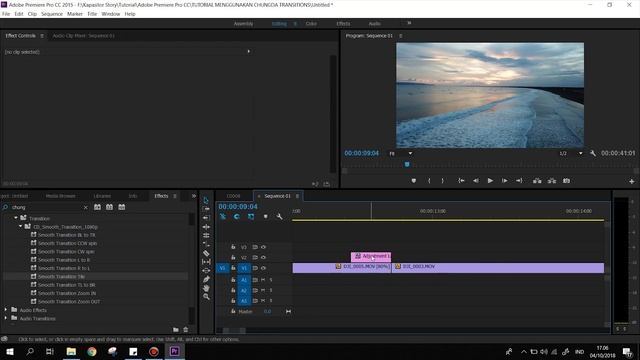Toggle V1 track output eye
Viewport: 640px width, 360px height.
click(x=263, y=268)
